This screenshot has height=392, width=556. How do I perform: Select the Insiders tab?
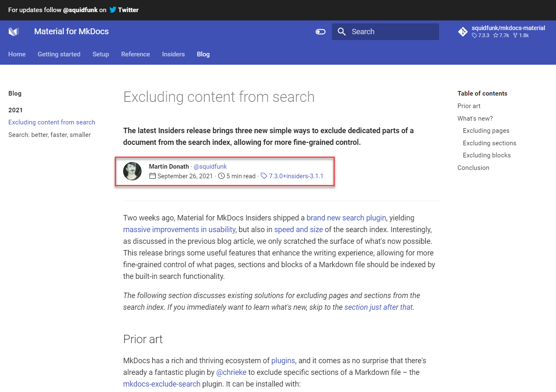click(173, 54)
